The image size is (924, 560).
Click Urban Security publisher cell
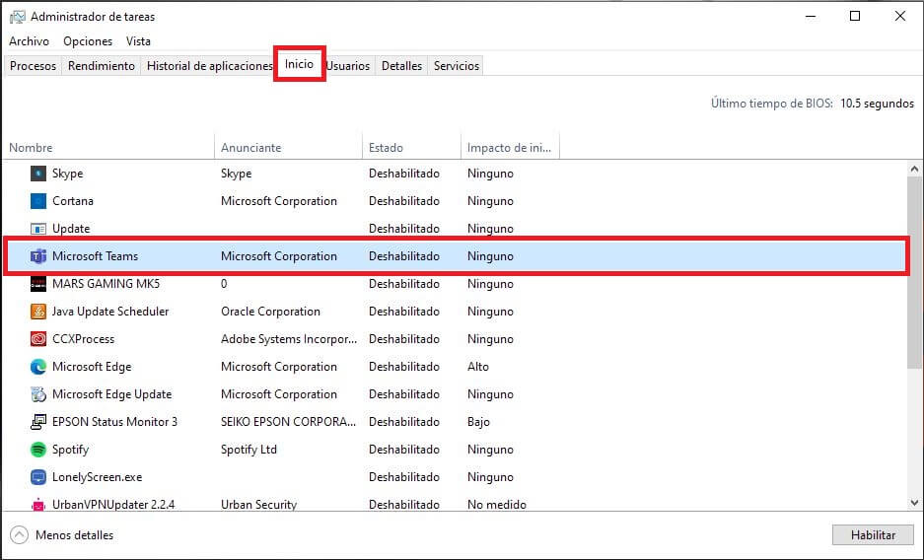[258, 505]
